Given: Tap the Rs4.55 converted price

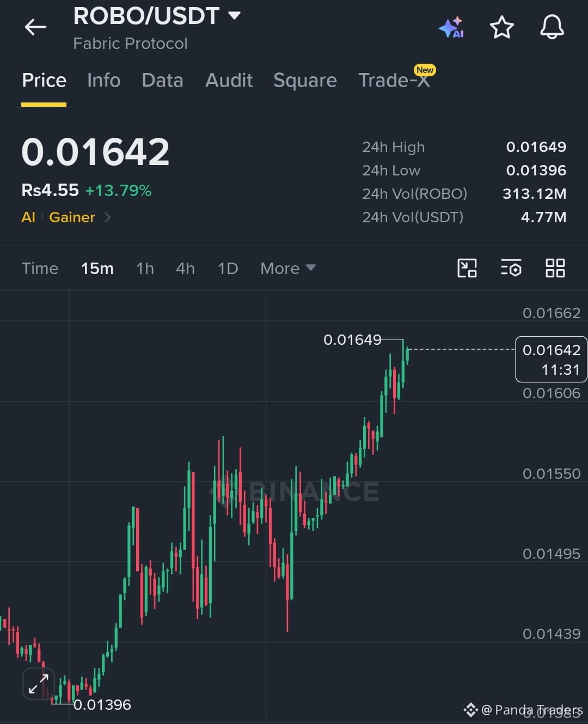Looking at the screenshot, I should point(50,190).
